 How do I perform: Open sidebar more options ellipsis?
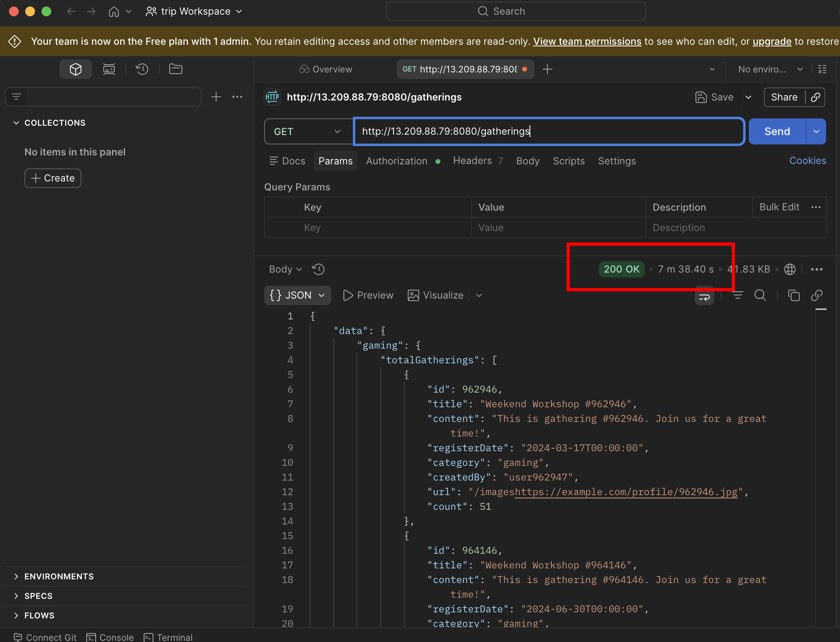pos(237,97)
